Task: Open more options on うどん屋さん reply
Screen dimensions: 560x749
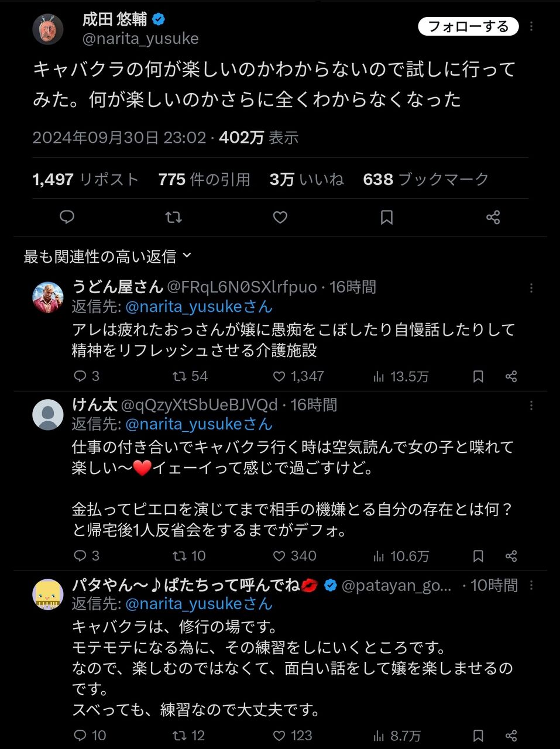Action: (x=531, y=287)
